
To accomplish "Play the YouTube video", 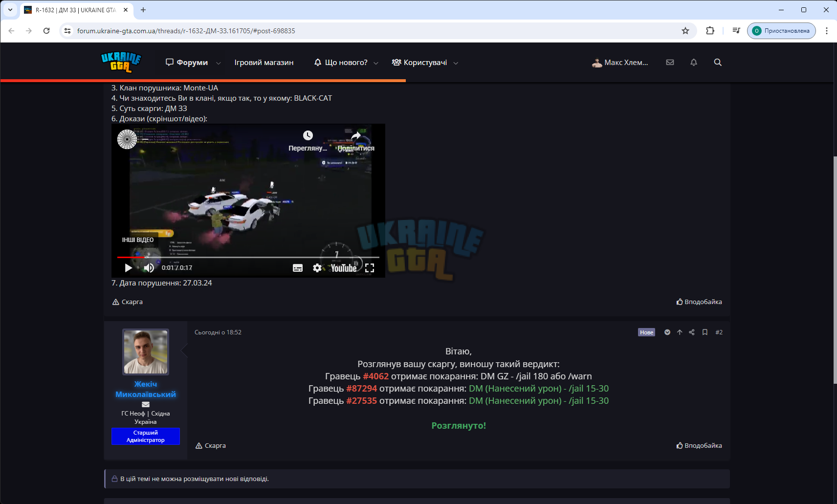I will (x=128, y=268).
